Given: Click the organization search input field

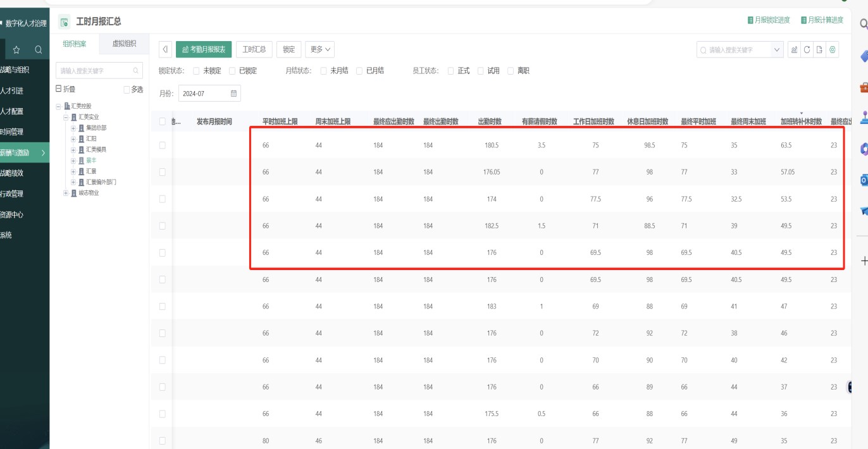Looking at the screenshot, I should coord(95,71).
